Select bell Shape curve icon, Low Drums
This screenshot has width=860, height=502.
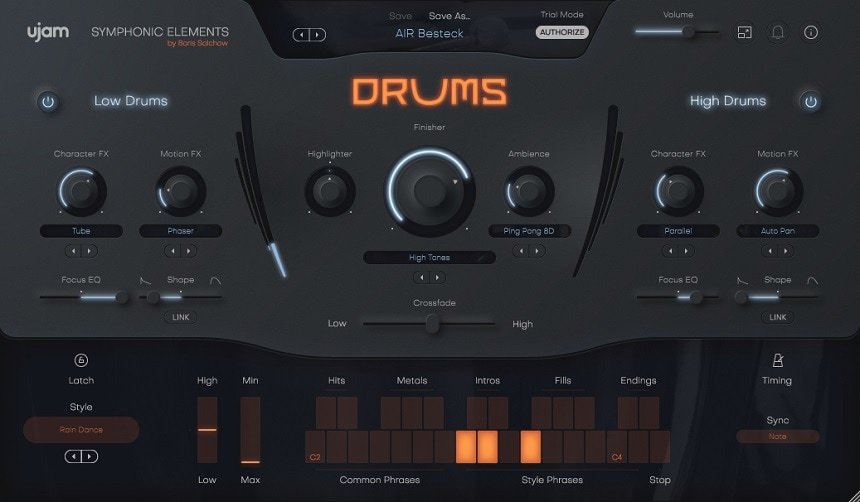point(216,280)
